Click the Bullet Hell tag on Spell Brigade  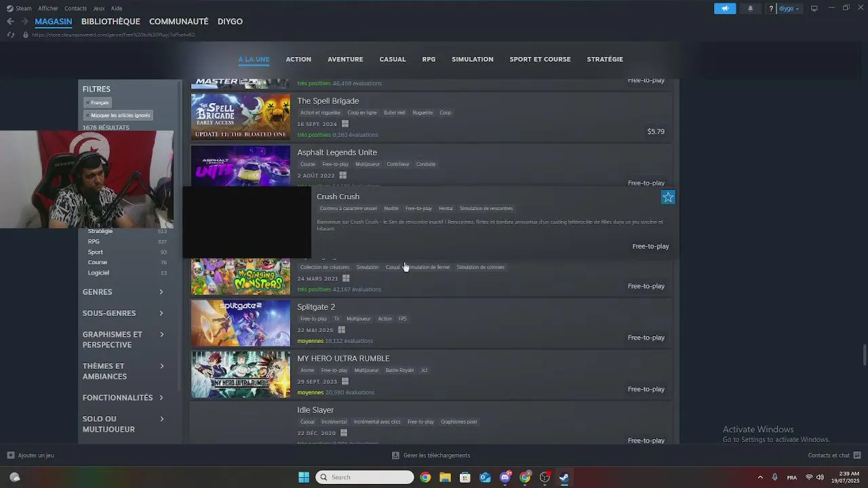395,113
